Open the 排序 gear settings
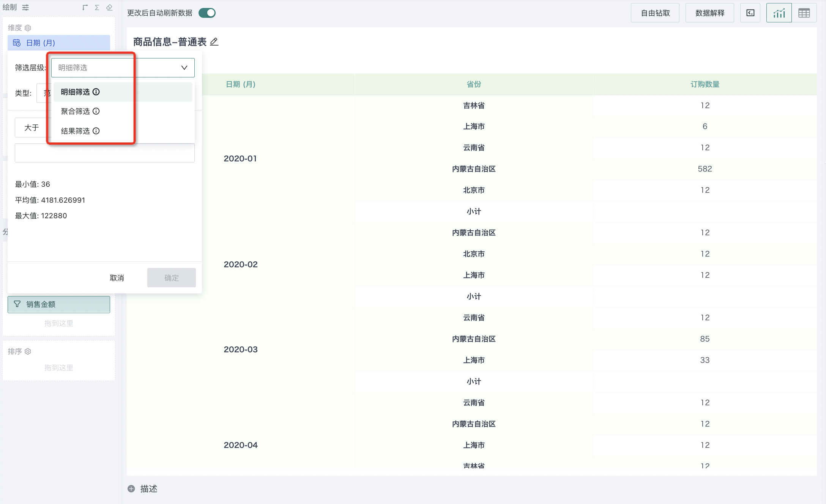Viewport: 826px width, 504px height. pos(28,351)
